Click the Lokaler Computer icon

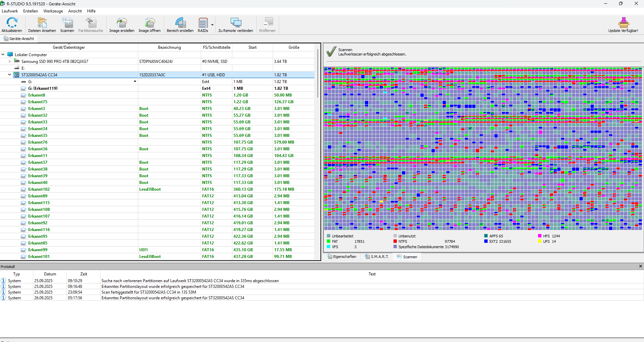(x=10, y=54)
